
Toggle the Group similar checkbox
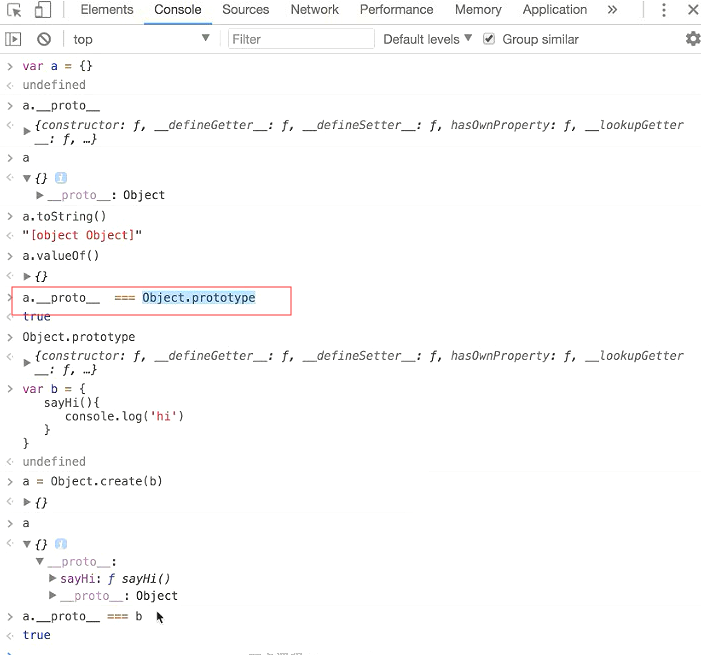[489, 39]
